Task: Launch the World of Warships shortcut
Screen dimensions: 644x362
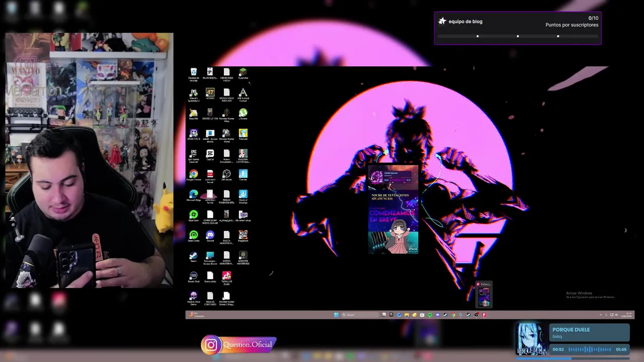Action: [243, 196]
